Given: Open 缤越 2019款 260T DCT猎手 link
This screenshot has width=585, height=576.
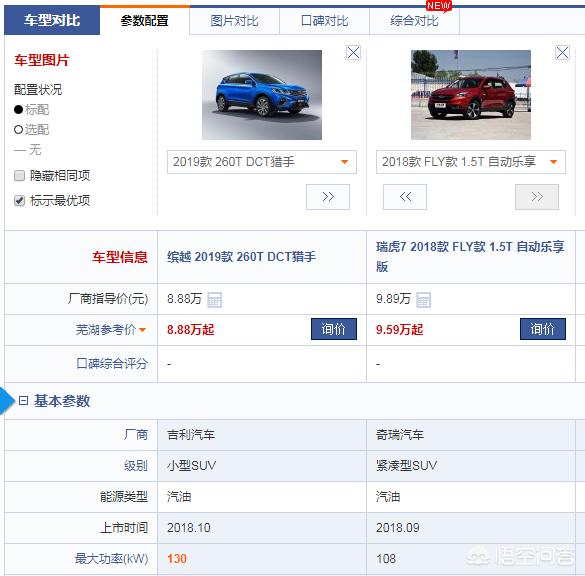Looking at the screenshot, I should [241, 257].
